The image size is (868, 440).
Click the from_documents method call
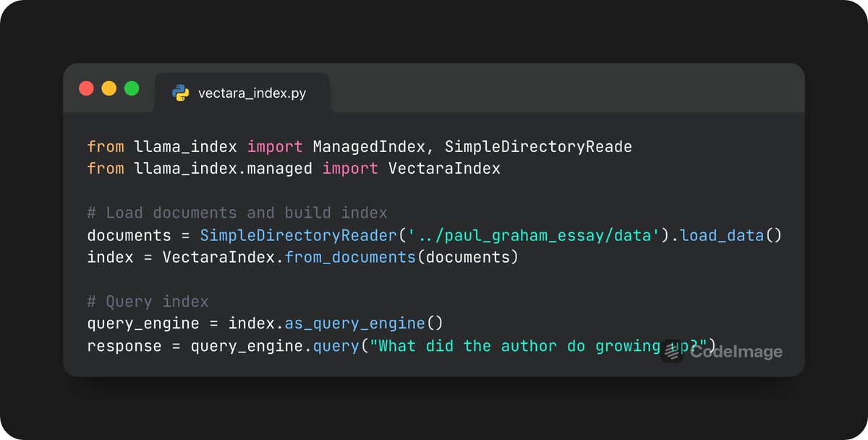pos(350,257)
